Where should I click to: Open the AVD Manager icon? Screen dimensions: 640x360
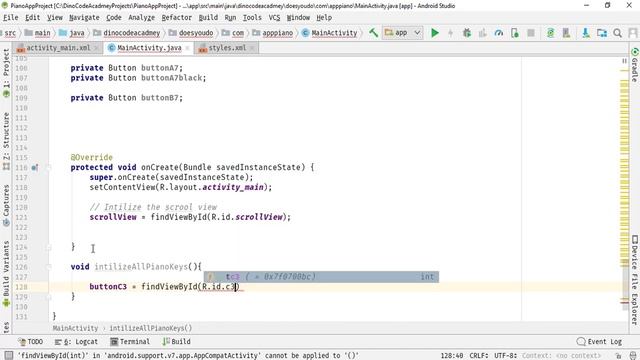click(x=566, y=33)
